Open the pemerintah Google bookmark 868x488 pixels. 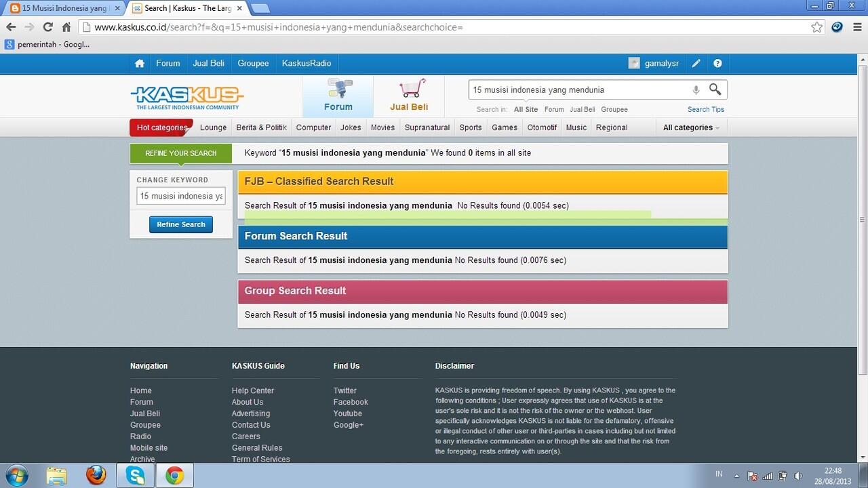(47, 45)
